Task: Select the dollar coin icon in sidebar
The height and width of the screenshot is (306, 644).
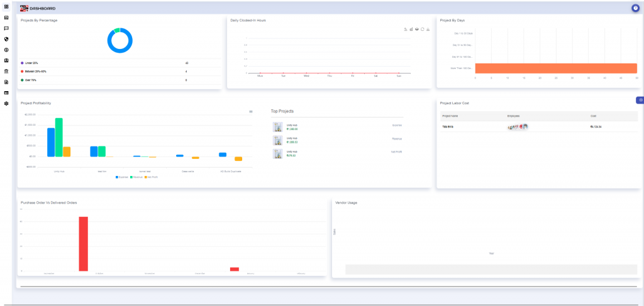Action: coord(6,50)
